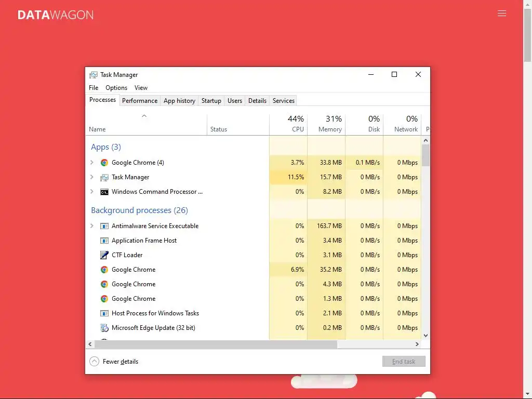
Task: Sort by the Status column header
Action: point(238,125)
